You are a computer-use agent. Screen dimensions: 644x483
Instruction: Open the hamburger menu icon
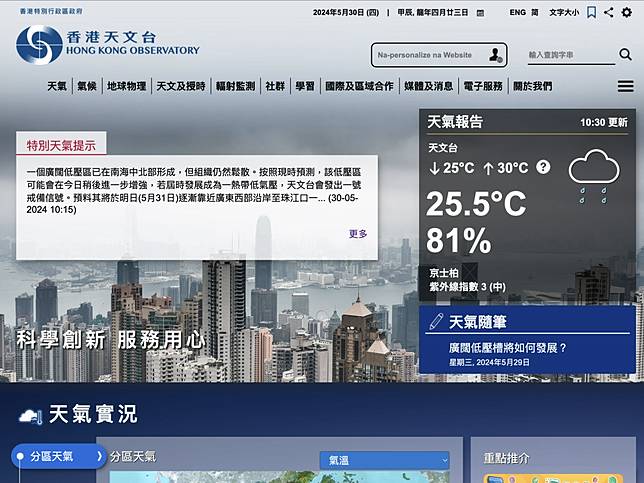click(x=625, y=86)
